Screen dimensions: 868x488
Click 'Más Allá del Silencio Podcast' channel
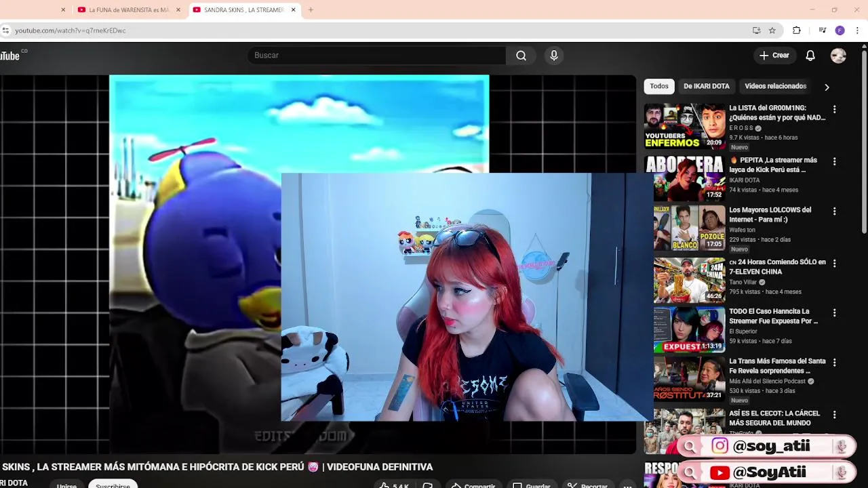[767, 382]
